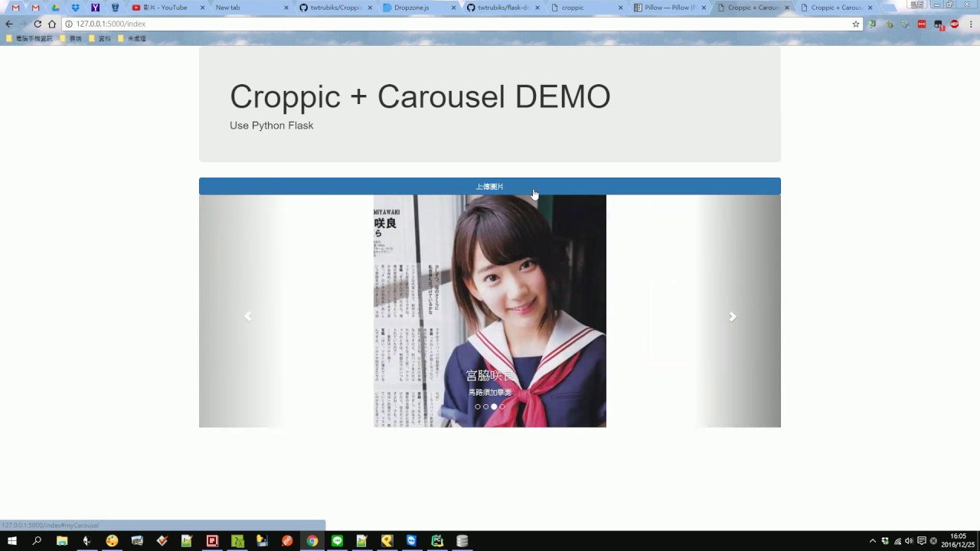Open the taskbar clock showing 16:05
The image size is (980, 551).
[x=959, y=541]
